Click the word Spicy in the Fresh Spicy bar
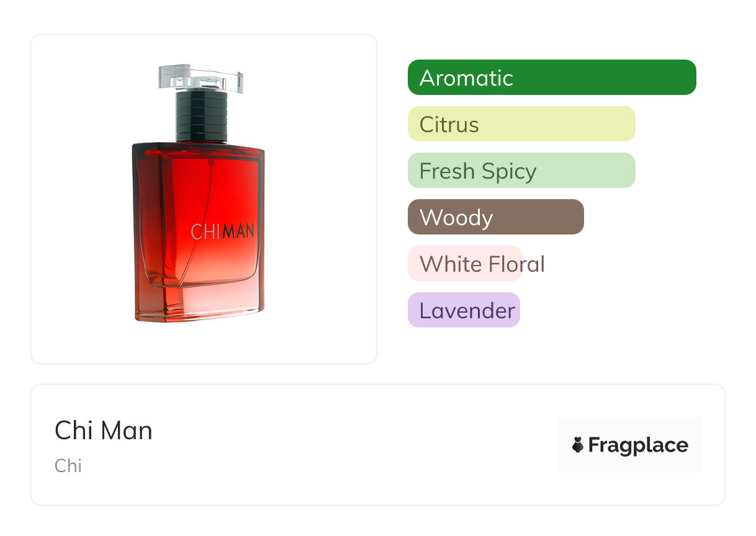The width and height of the screenshot is (756, 536). (x=510, y=172)
